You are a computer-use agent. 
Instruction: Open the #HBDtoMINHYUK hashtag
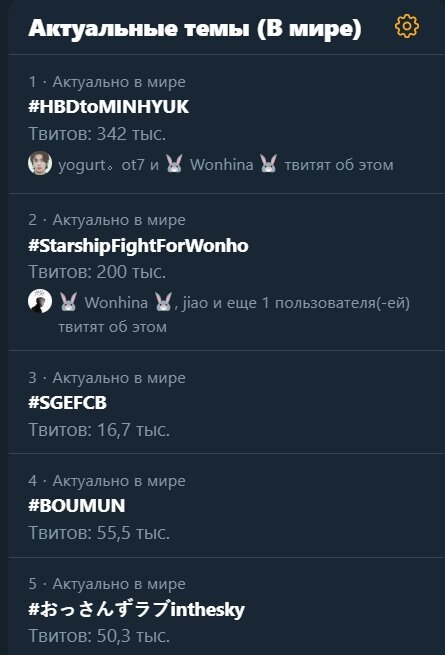109,107
